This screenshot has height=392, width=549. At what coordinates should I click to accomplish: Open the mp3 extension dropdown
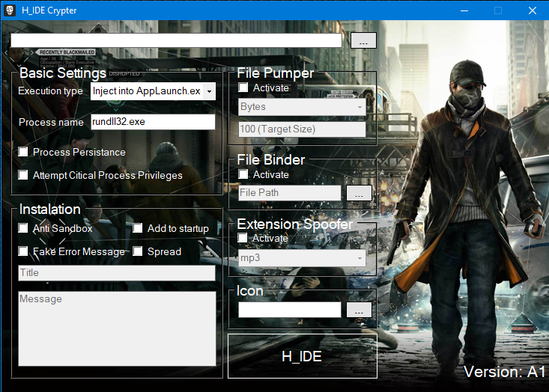(302, 258)
